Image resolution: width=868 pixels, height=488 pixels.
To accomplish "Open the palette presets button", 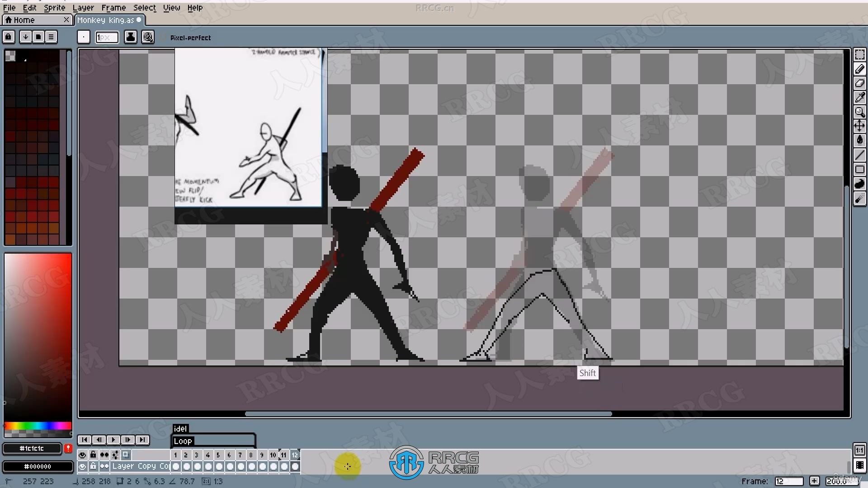I will [38, 37].
